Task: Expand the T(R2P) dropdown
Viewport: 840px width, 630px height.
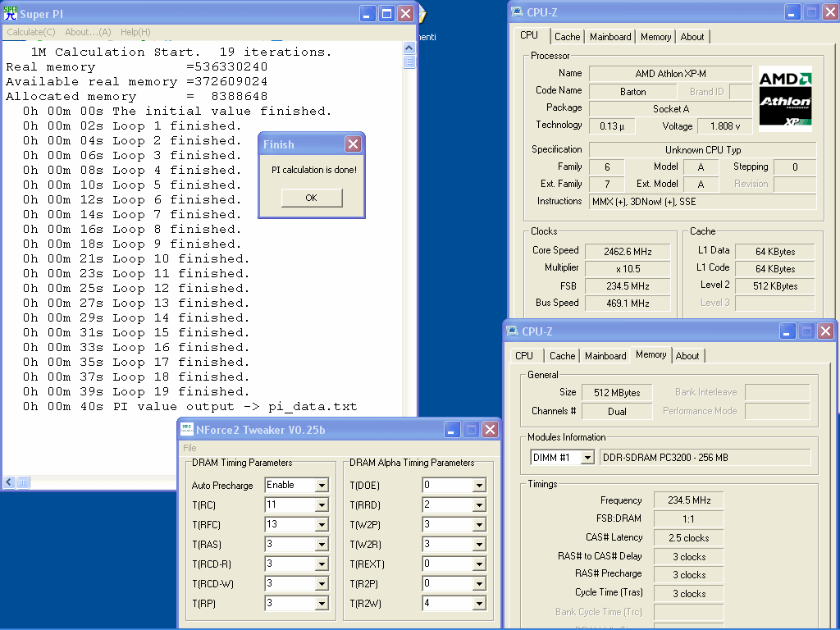Action: [479, 584]
